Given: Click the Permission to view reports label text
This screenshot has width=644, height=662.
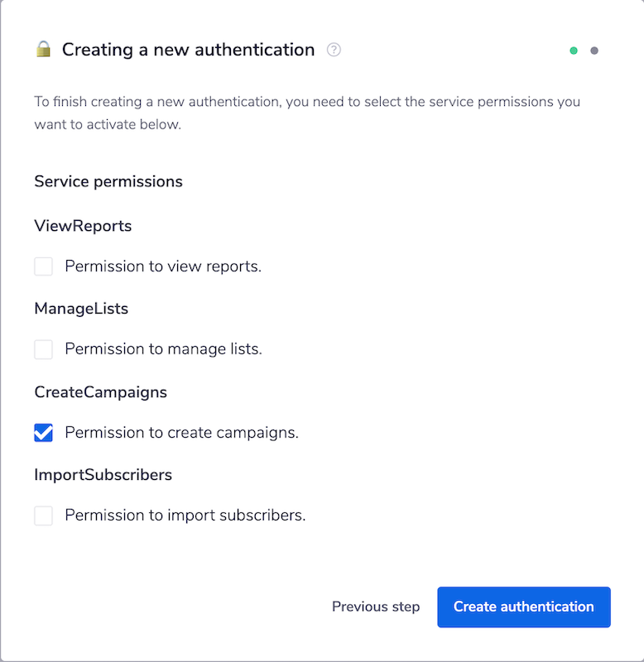Looking at the screenshot, I should pos(166,266).
